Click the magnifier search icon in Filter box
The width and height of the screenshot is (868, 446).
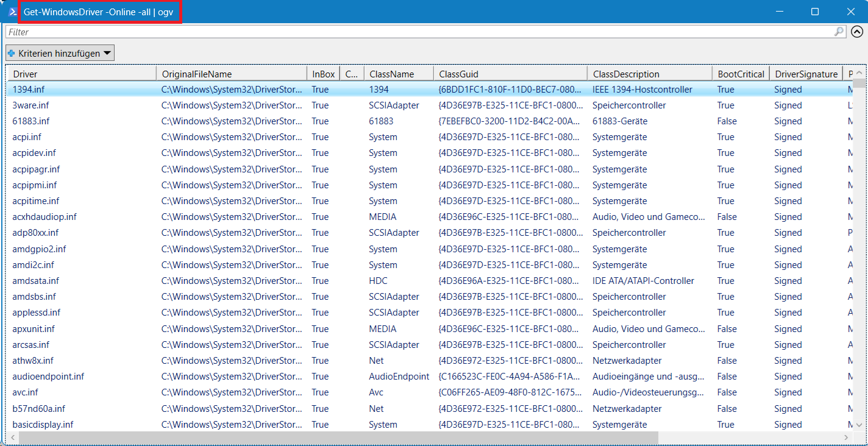coord(839,32)
